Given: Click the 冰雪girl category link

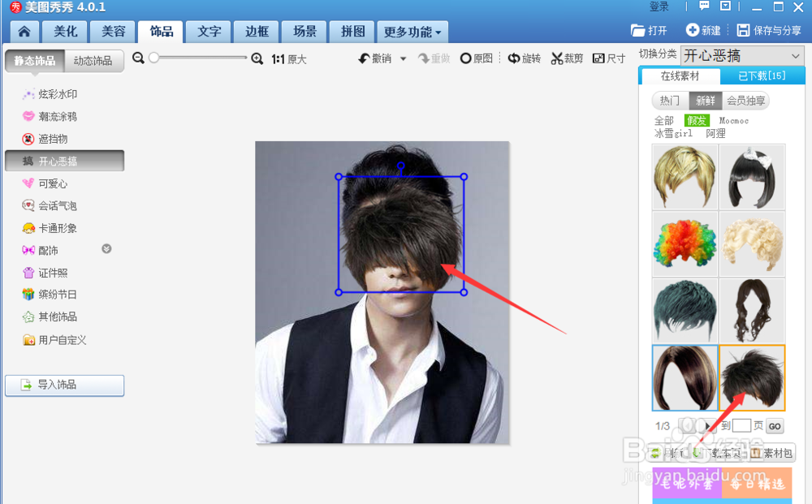Looking at the screenshot, I should point(673,133).
